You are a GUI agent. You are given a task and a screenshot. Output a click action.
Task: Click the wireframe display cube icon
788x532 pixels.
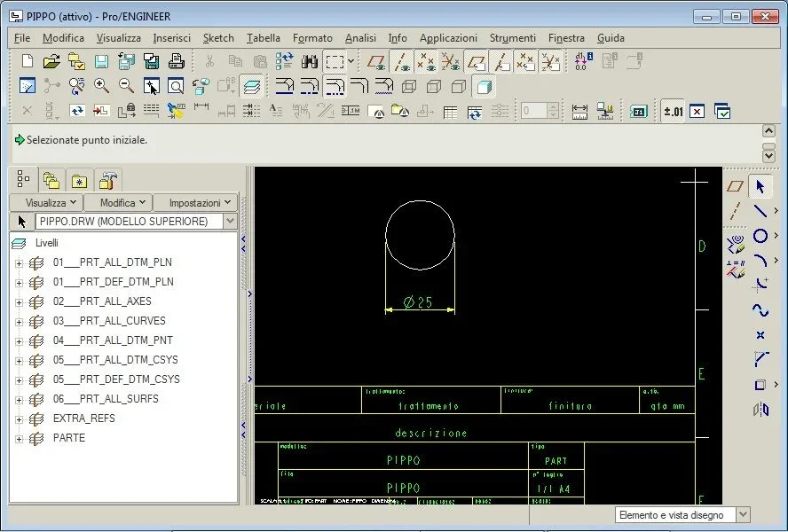(x=409, y=86)
